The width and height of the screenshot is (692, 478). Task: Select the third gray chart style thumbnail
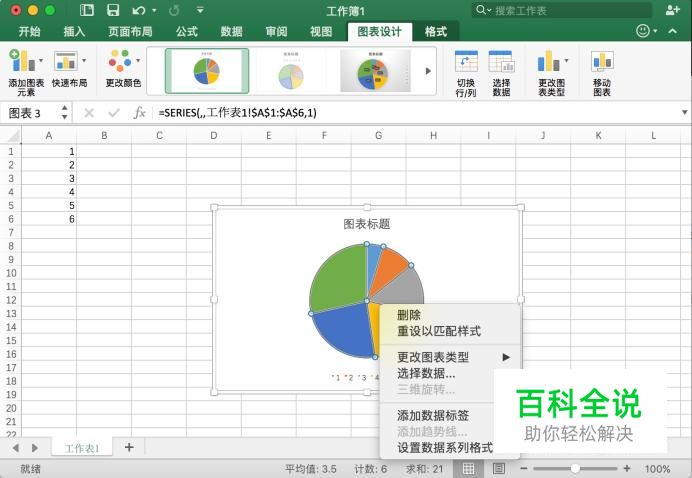pyautogui.click(x=376, y=71)
